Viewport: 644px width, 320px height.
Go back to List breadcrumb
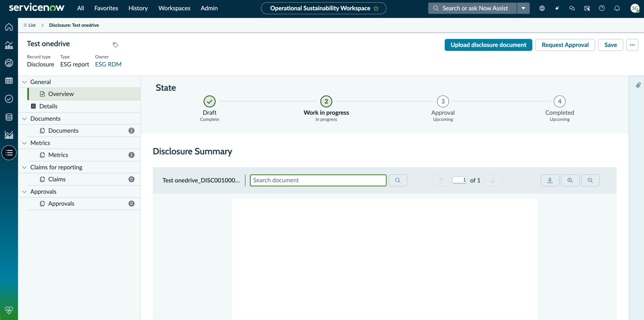tap(29, 25)
